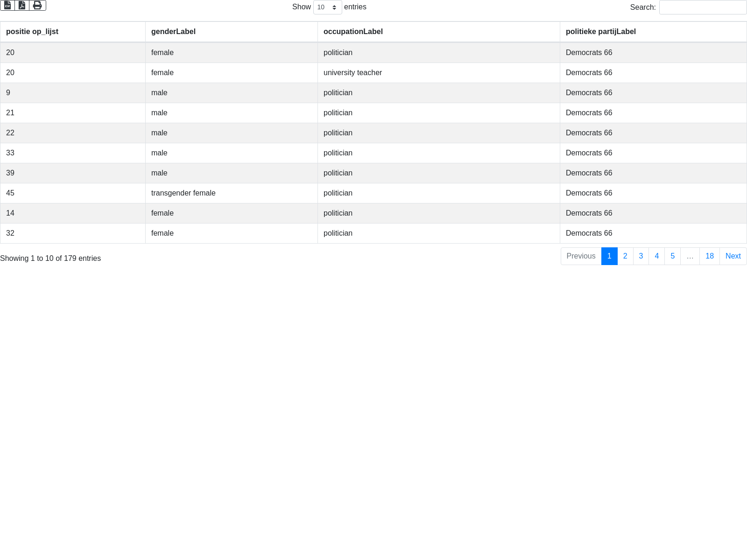Sort by occupationLabel column header
The height and width of the screenshot is (560, 747).
(x=353, y=32)
